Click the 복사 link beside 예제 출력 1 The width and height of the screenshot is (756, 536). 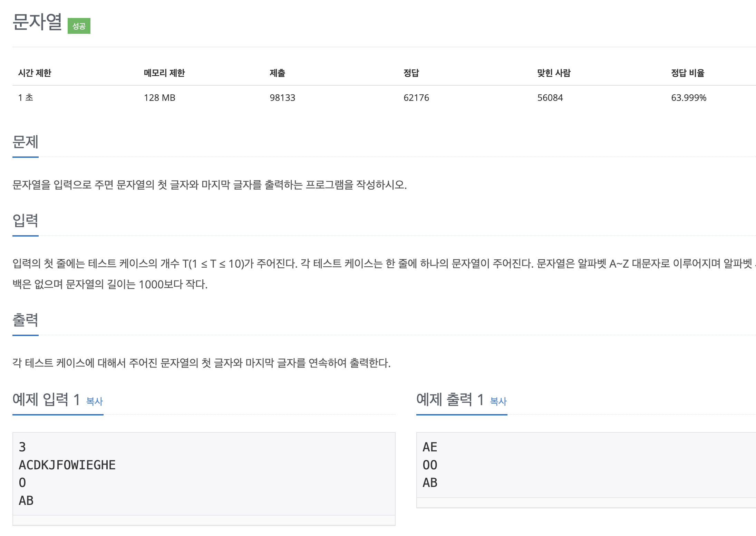pyautogui.click(x=498, y=401)
